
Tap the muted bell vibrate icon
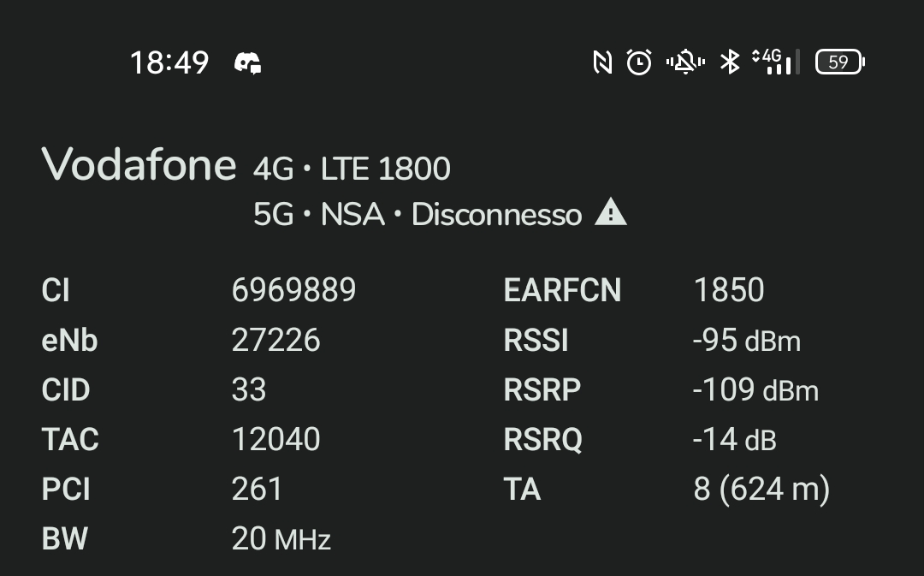click(x=685, y=62)
